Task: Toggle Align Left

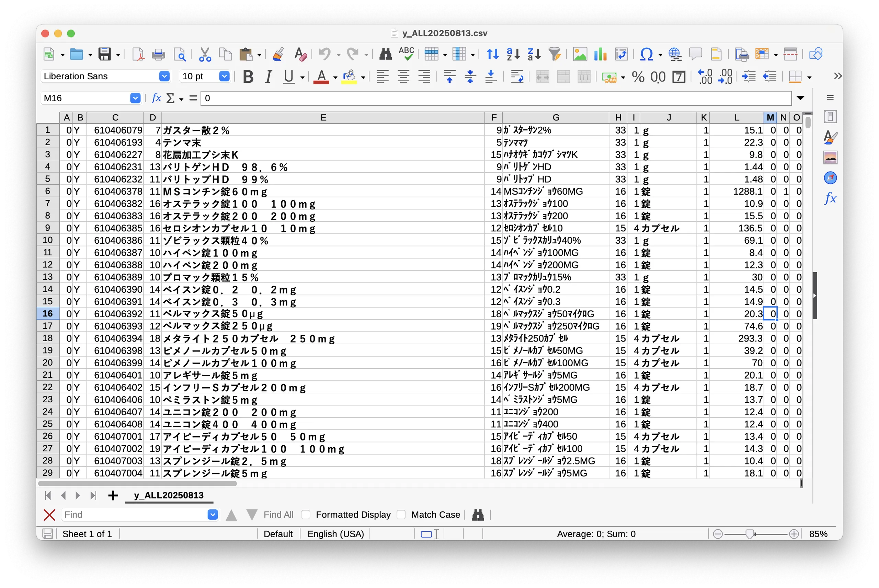Action: pos(383,77)
